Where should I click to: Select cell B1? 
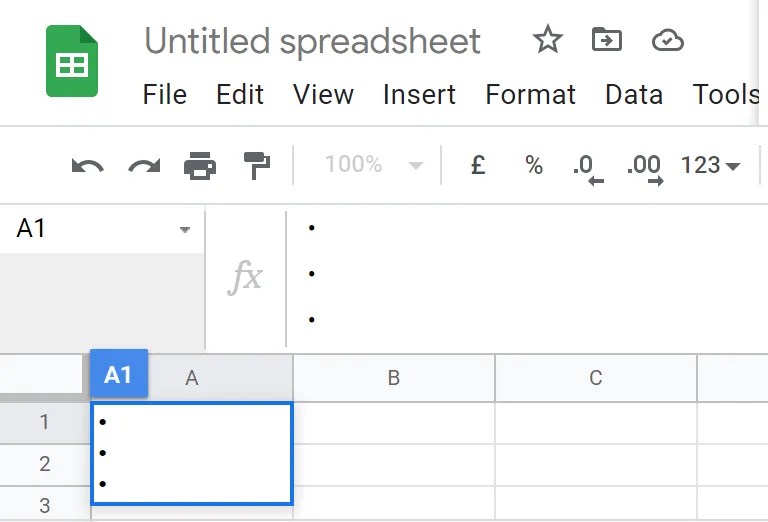[394, 423]
